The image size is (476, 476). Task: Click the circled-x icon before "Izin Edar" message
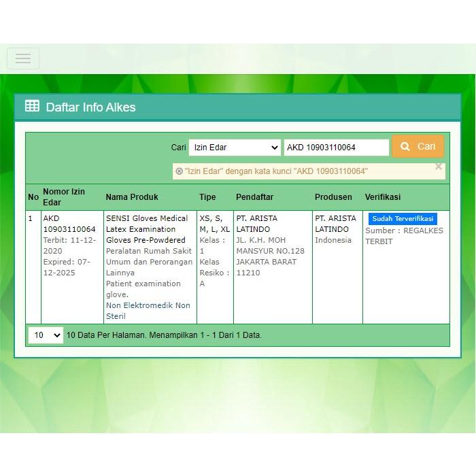(x=179, y=171)
